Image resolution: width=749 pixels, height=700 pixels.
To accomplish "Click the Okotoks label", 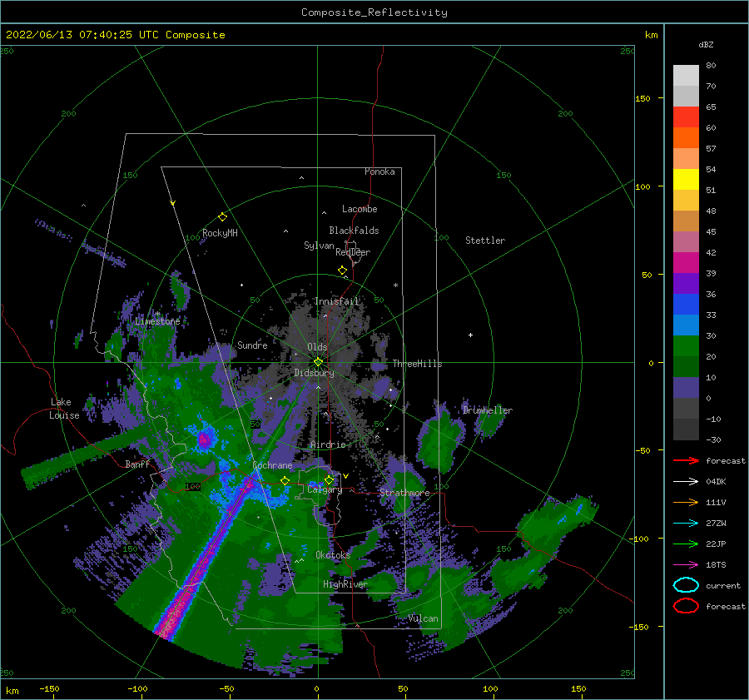I will (333, 554).
